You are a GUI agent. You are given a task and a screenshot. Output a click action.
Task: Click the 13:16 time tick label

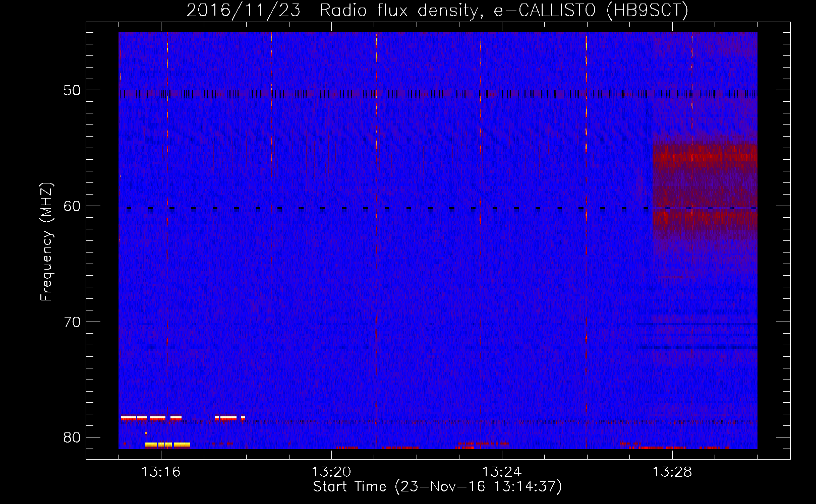click(x=161, y=472)
